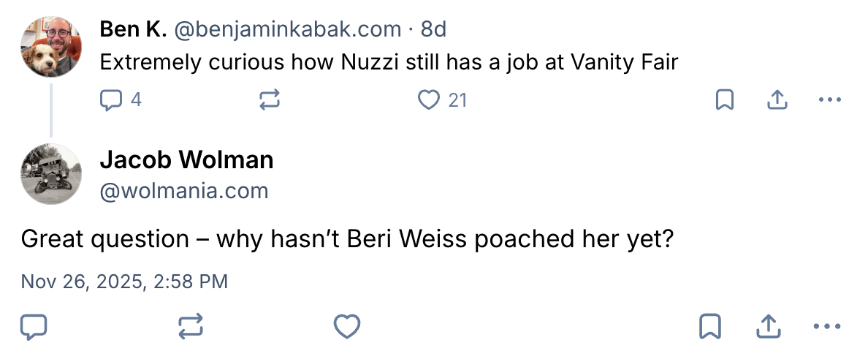Open the @benjaminkabak.com handle
This screenshot has height=354, width=868.
(288, 29)
